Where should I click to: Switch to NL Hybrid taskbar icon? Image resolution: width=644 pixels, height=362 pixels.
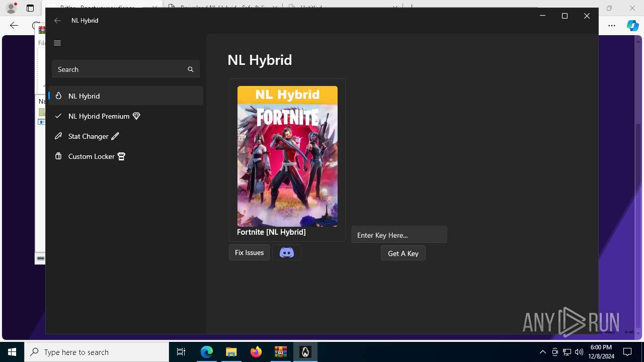click(x=305, y=352)
